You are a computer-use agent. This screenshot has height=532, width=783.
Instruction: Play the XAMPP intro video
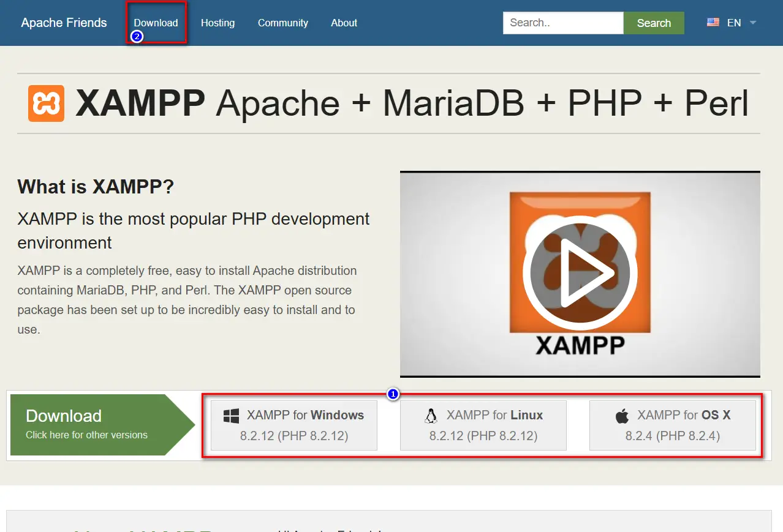pyautogui.click(x=580, y=273)
